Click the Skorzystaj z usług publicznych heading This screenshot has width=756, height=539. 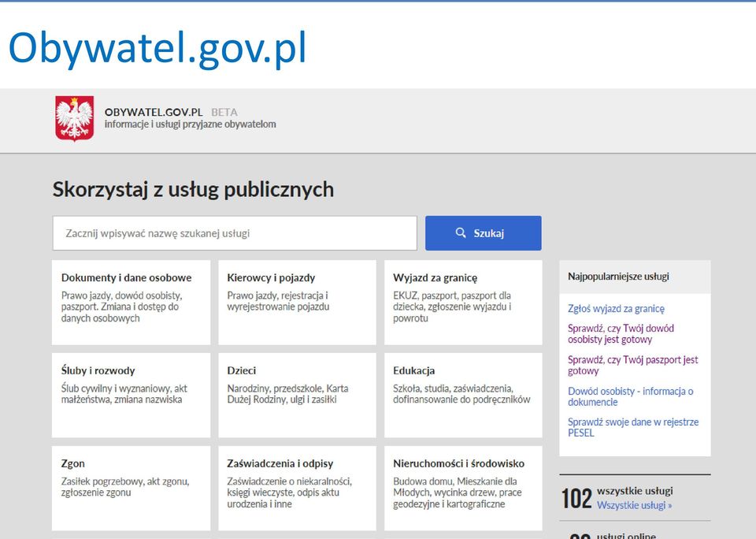[x=193, y=189]
